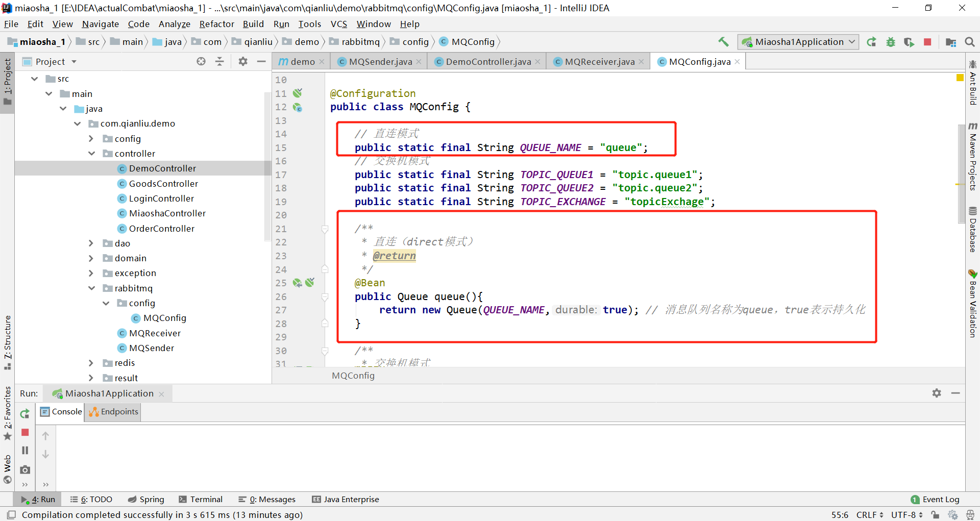Click the Stop icon in Run panel

[25, 432]
